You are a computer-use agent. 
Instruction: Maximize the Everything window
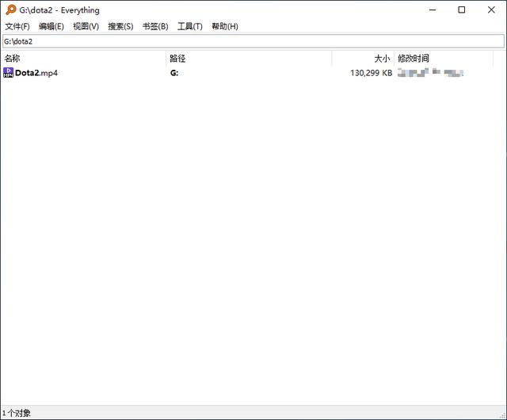point(462,10)
